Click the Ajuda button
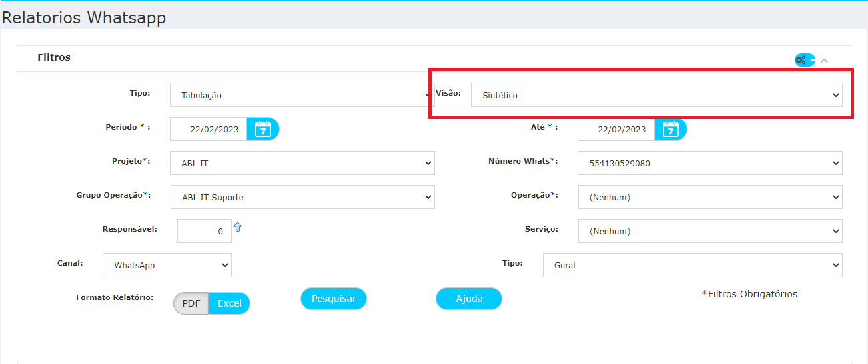The height and width of the screenshot is (364, 868). 469,299
